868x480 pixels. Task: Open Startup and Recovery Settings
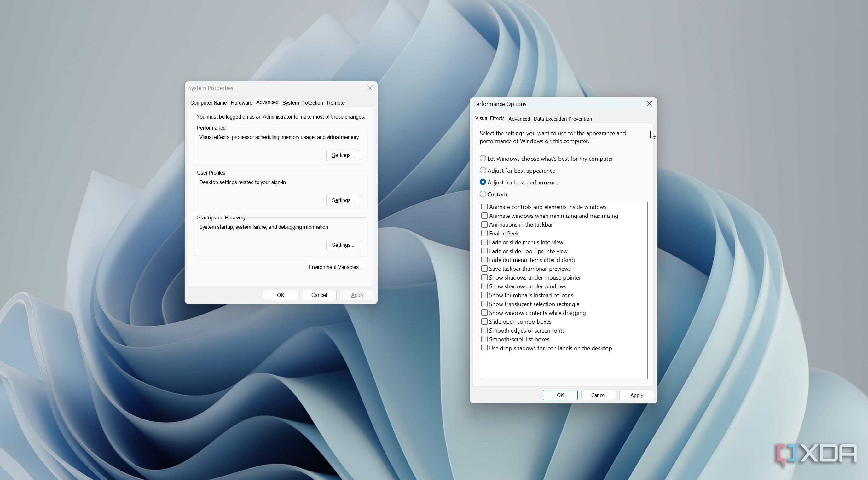point(343,245)
